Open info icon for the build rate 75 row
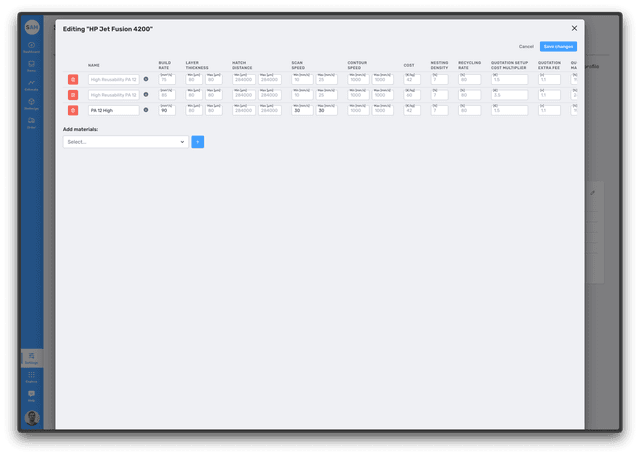The height and width of the screenshot is (456, 640). [x=146, y=79]
